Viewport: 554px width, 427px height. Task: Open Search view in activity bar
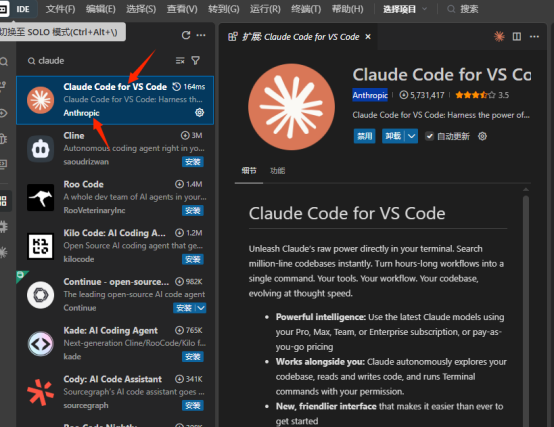4,62
